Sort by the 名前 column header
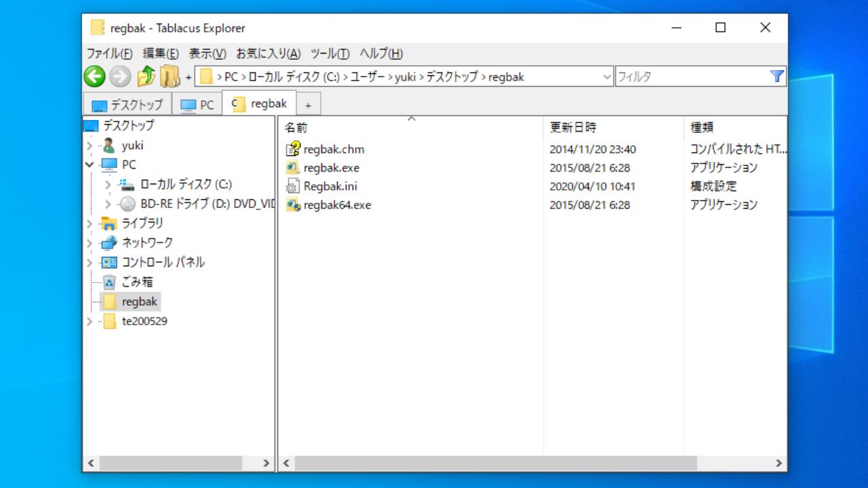 tap(411, 127)
